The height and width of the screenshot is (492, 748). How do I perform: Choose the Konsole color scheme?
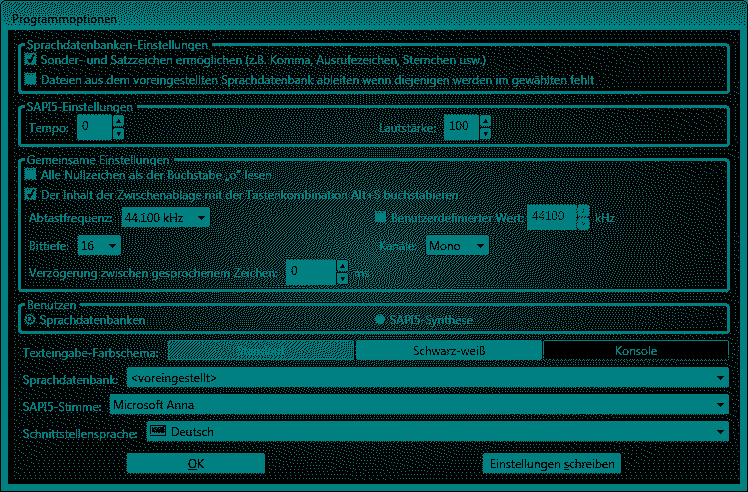click(x=636, y=350)
